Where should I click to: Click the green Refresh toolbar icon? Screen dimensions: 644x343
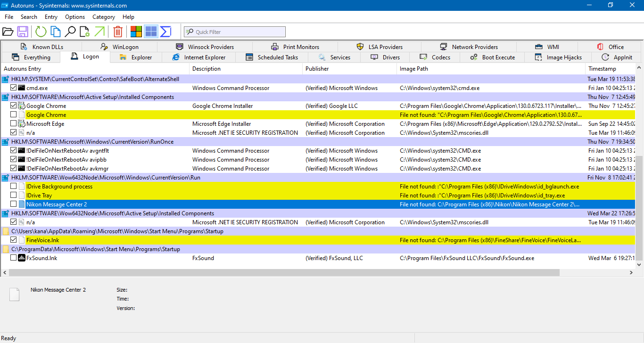41,32
